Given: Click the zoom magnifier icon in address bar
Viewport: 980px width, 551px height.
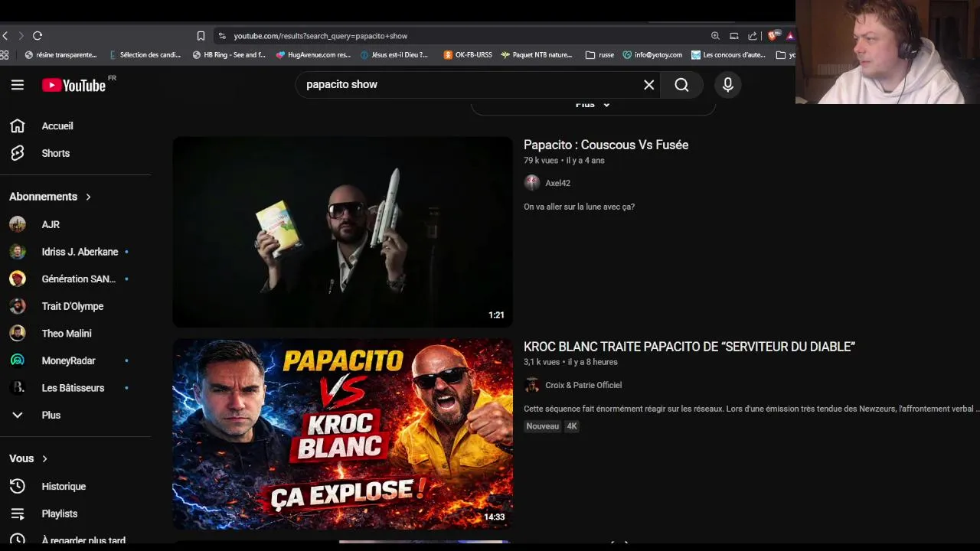Looking at the screenshot, I should (715, 36).
